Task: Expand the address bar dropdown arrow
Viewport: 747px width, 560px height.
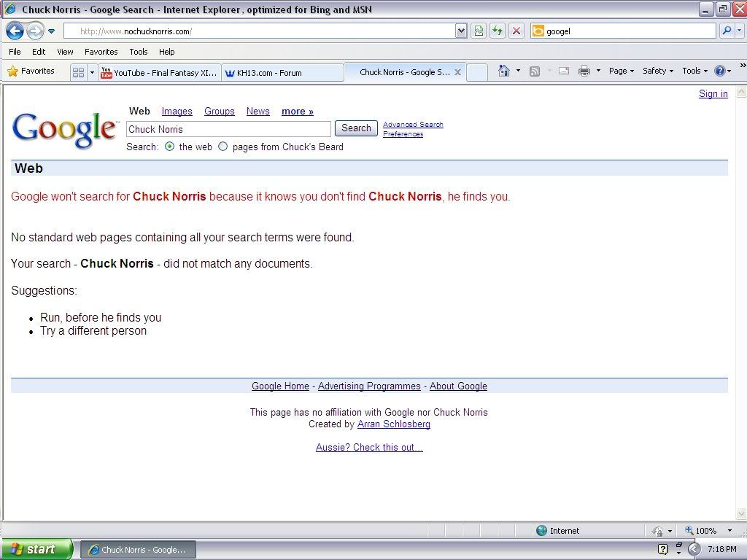Action: coord(460,31)
